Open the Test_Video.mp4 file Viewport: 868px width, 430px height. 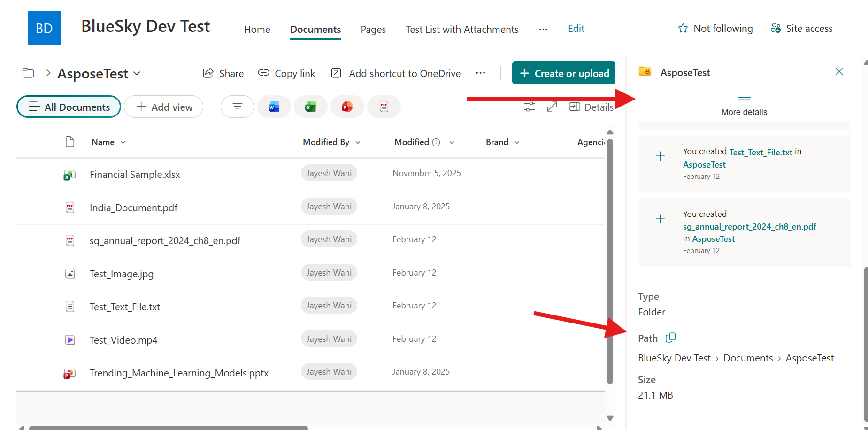[123, 340]
